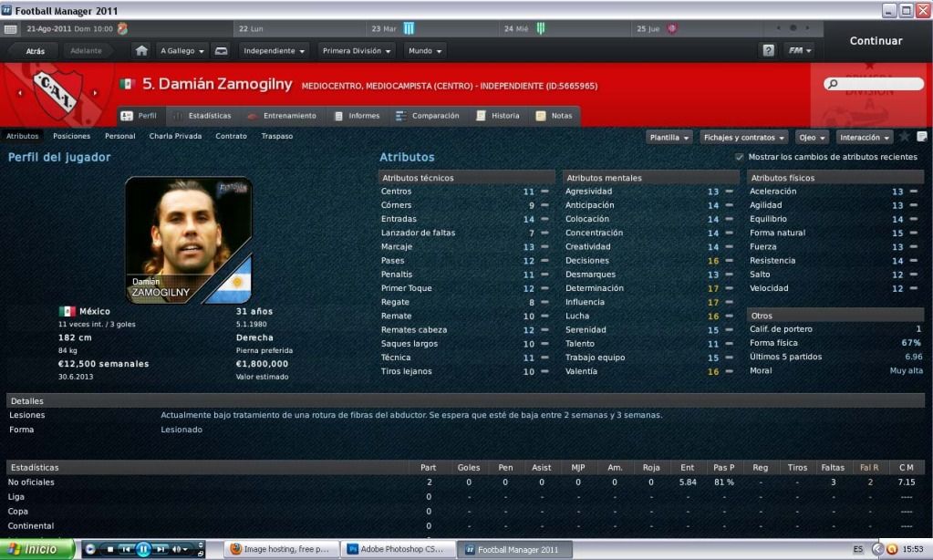Pause playback in the taskbar media player

point(143,549)
